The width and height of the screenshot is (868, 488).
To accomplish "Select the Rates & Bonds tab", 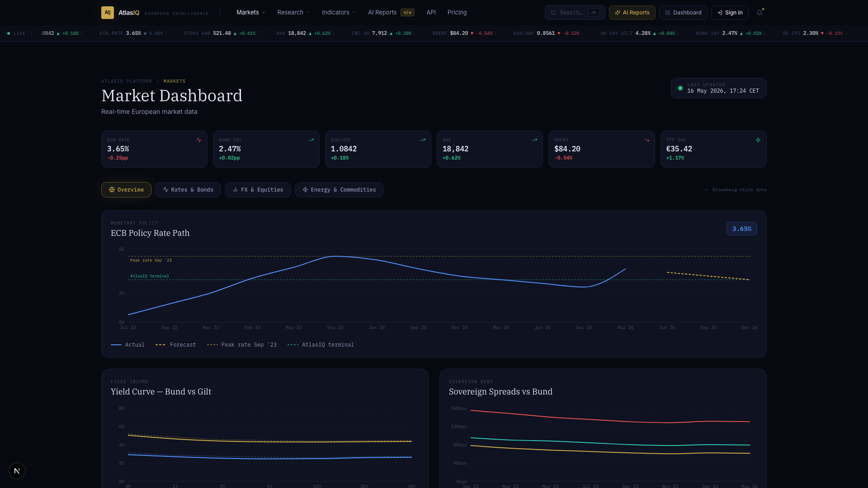I will tap(188, 190).
